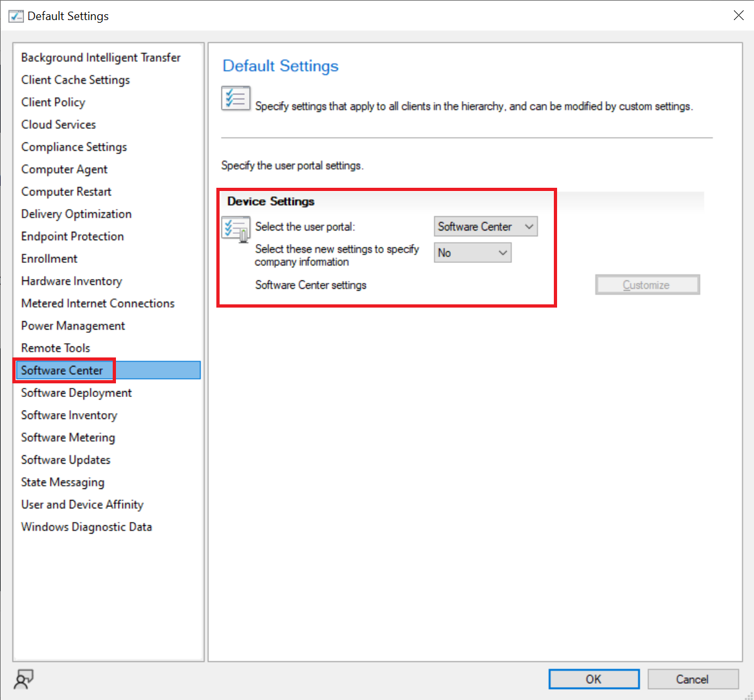
Task: Click the 'specify company information' setting label
Action: click(x=337, y=255)
